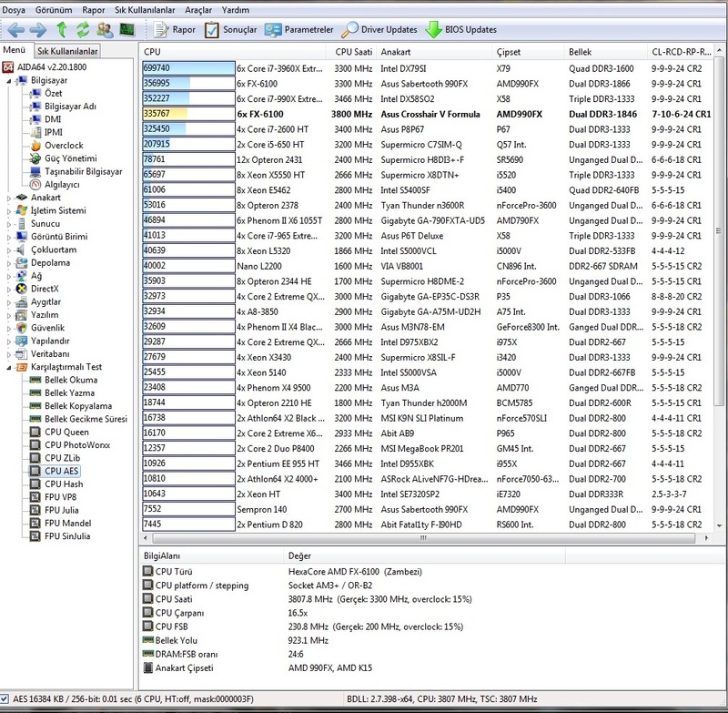Select the highlighted 335767 FX-6100 result row
The width and height of the screenshot is (728, 713).
coord(426,114)
